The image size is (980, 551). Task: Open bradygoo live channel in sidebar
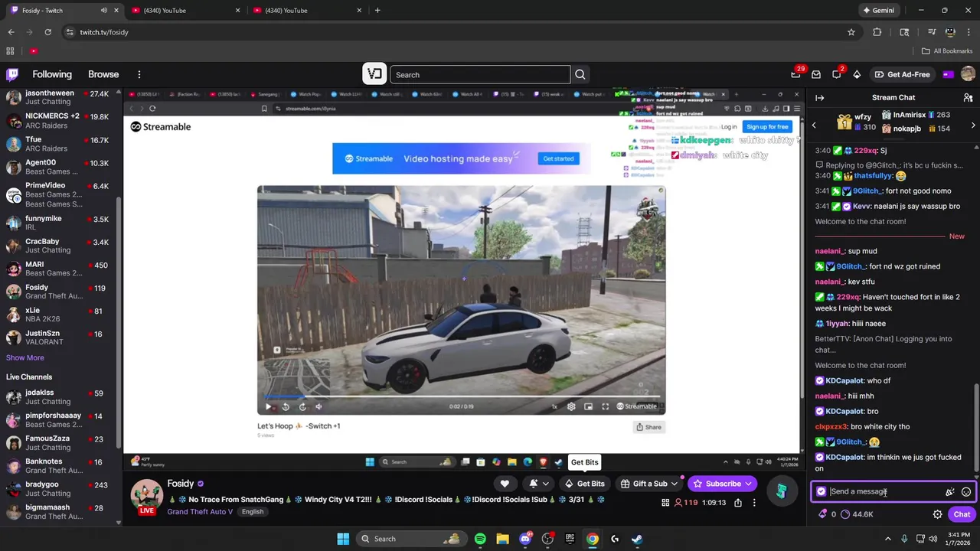[59, 488]
